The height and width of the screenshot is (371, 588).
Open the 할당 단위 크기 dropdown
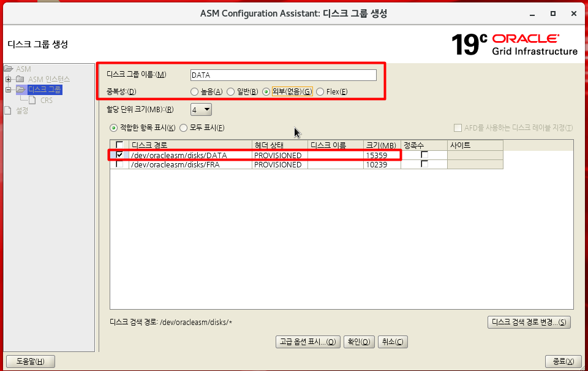coord(201,110)
